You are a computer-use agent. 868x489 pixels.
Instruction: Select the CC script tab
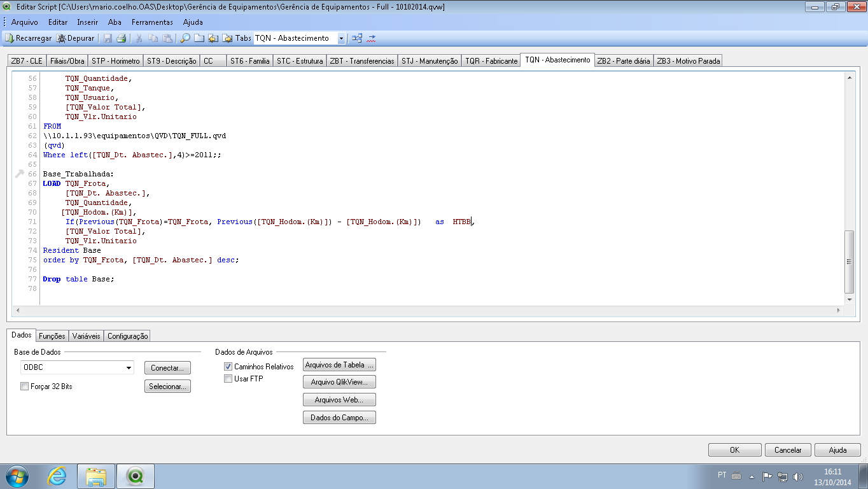[x=214, y=61]
